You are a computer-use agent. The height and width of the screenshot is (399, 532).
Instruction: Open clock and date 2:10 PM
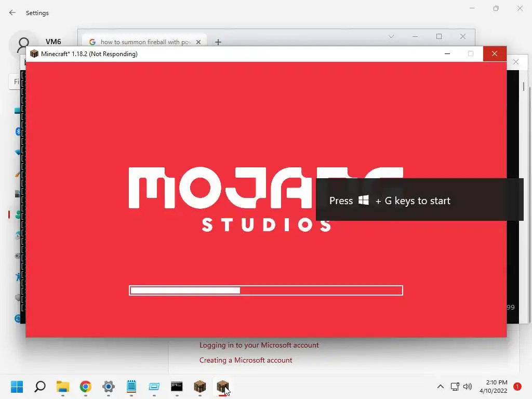(494, 387)
